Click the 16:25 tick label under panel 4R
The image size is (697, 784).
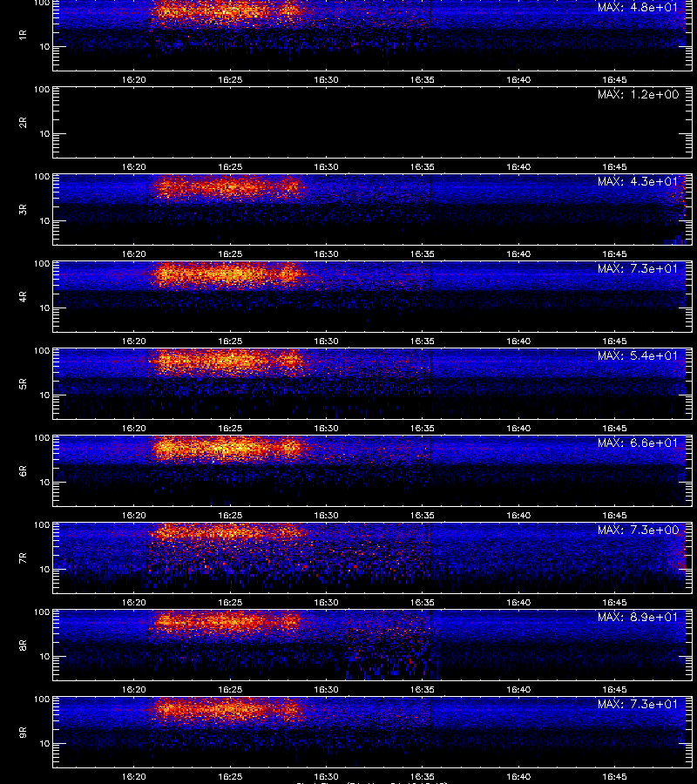pyautogui.click(x=230, y=341)
